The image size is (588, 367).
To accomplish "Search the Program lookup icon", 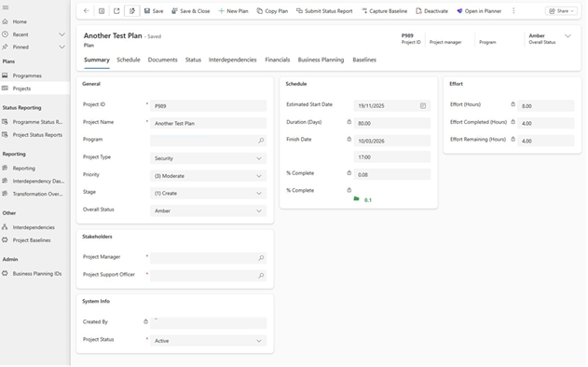I will click(x=261, y=141).
